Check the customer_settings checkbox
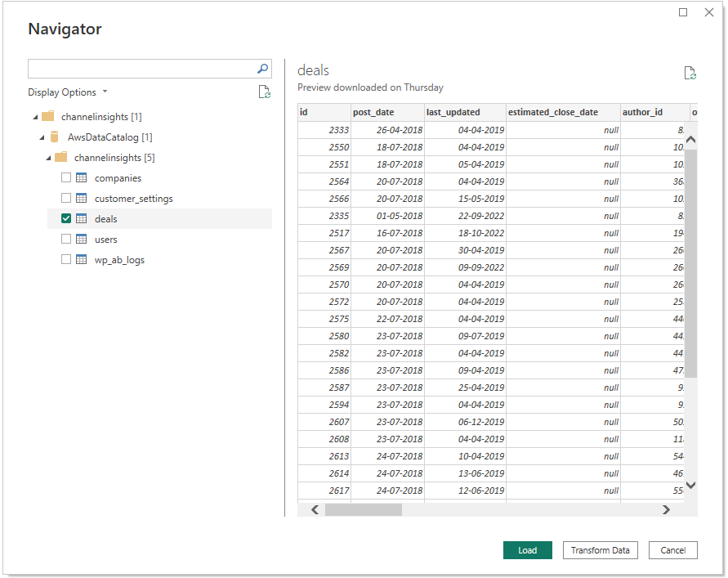This screenshot has width=728, height=578. coord(66,198)
